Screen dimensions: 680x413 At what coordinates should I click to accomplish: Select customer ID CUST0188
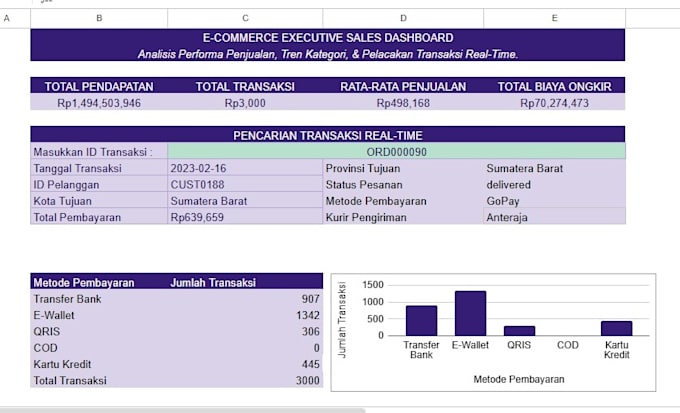(x=197, y=185)
